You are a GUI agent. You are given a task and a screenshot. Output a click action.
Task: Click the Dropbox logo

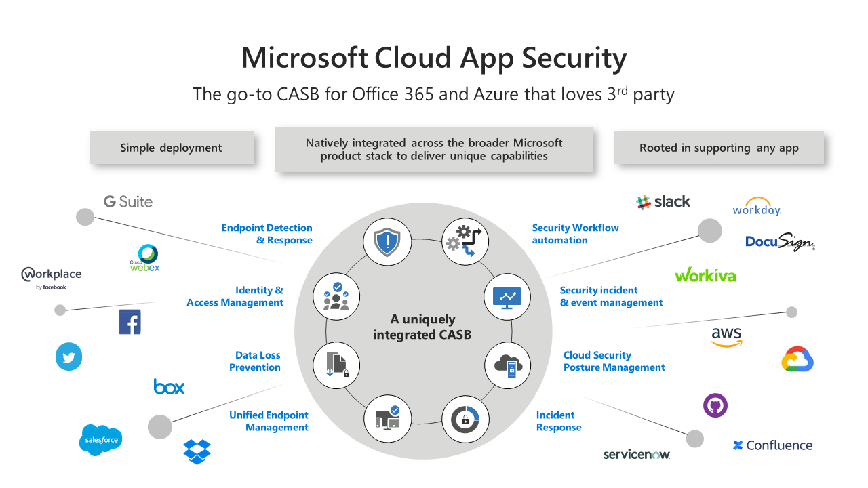(x=197, y=450)
